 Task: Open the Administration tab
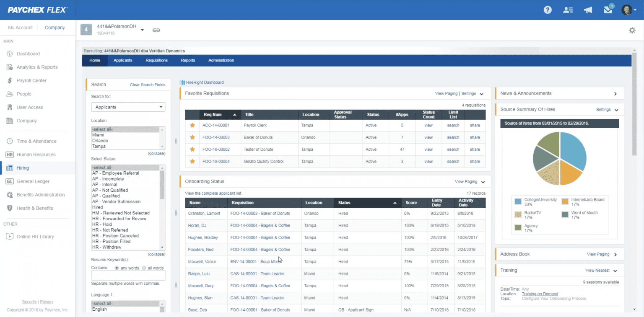[221, 60]
